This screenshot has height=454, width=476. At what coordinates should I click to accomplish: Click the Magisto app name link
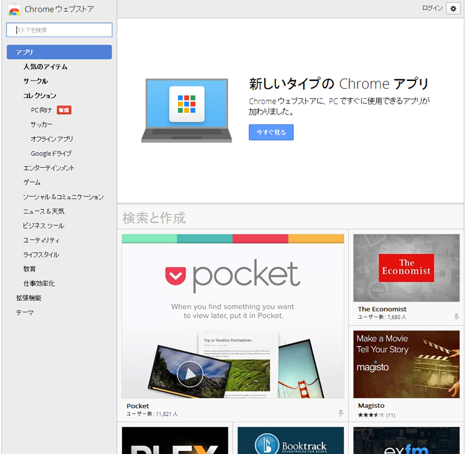[x=371, y=406]
